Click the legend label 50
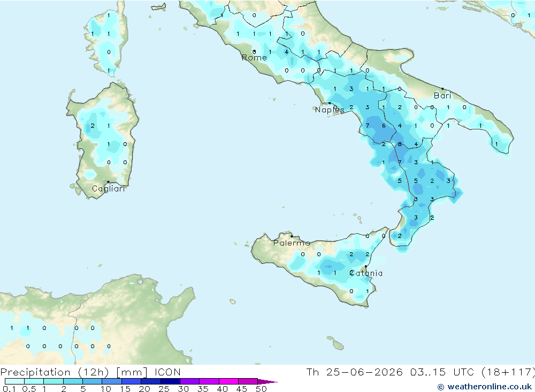535x392 pixels. coord(261,389)
